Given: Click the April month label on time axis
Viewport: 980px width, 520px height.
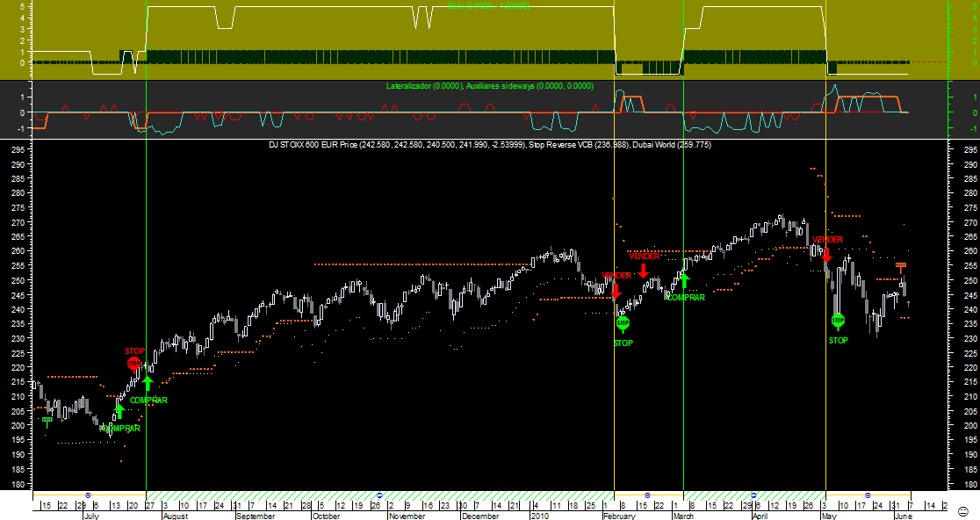Looking at the screenshot, I should 760,516.
